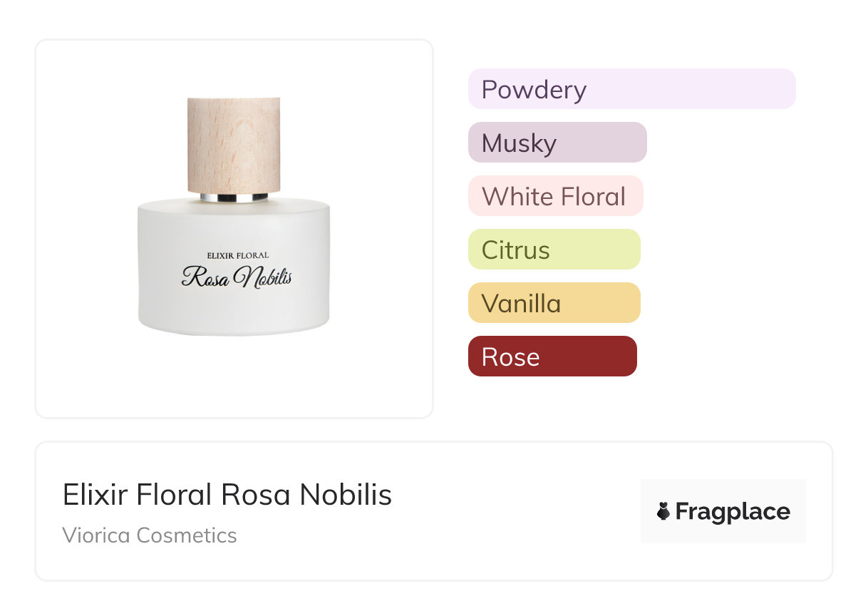Select the dark red Rose accord bar
This screenshot has height=616, width=868.
[x=552, y=356]
